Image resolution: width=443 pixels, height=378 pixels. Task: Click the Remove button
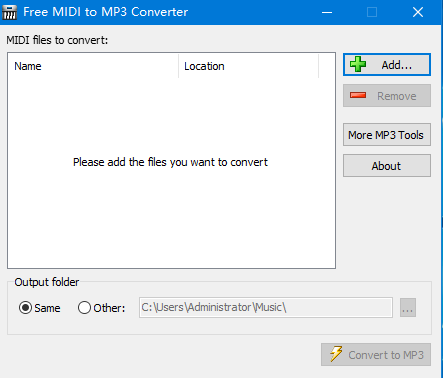point(387,96)
